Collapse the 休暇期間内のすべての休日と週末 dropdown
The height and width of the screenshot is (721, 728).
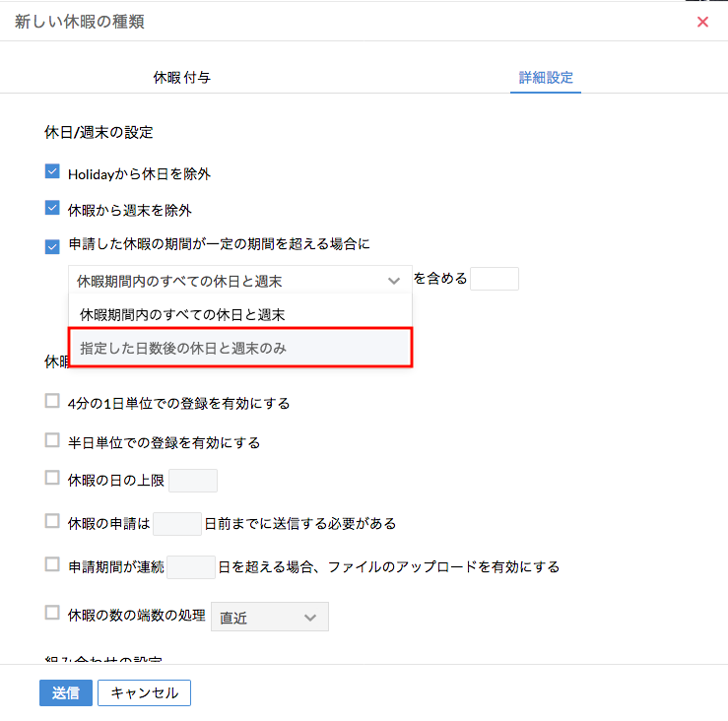pyautogui.click(x=238, y=281)
